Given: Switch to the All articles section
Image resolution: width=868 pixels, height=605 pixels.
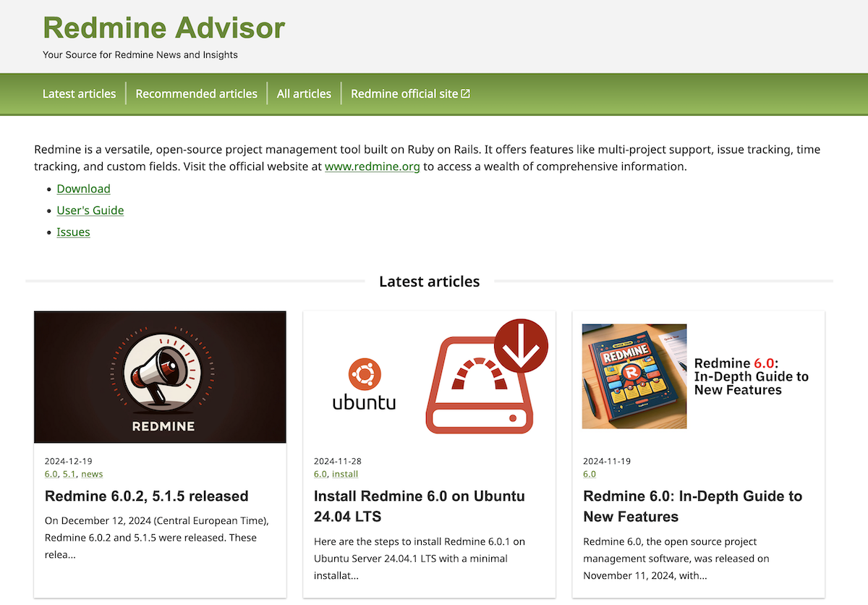Looking at the screenshot, I should 304,93.
